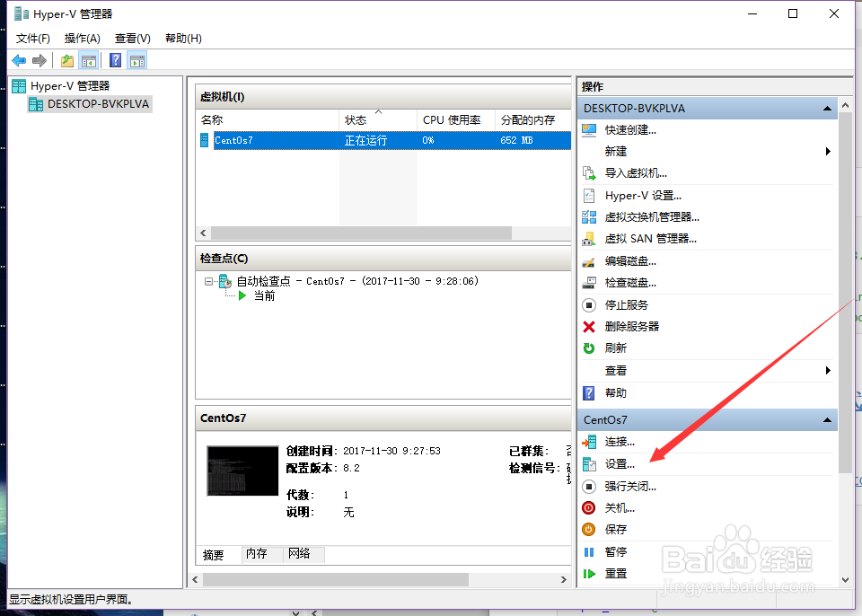The height and width of the screenshot is (616, 862).
Task: Click the Actions pane scroll-down arrow
Action: (x=846, y=580)
